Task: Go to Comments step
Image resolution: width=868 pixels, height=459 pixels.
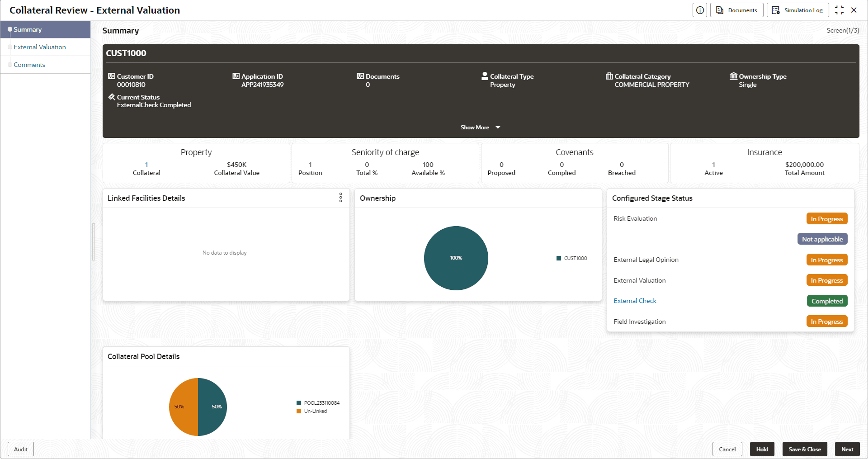Action: pyautogui.click(x=29, y=65)
